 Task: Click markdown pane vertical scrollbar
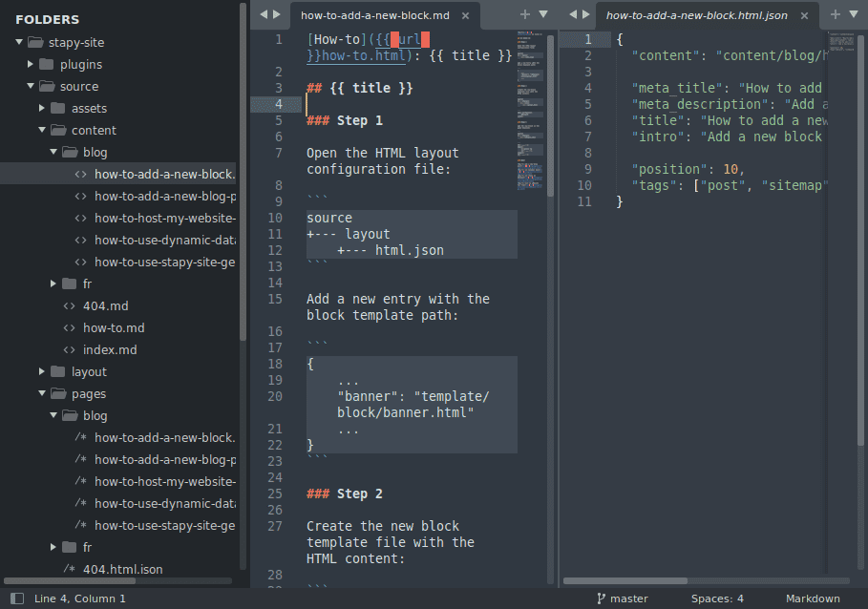pos(550,116)
